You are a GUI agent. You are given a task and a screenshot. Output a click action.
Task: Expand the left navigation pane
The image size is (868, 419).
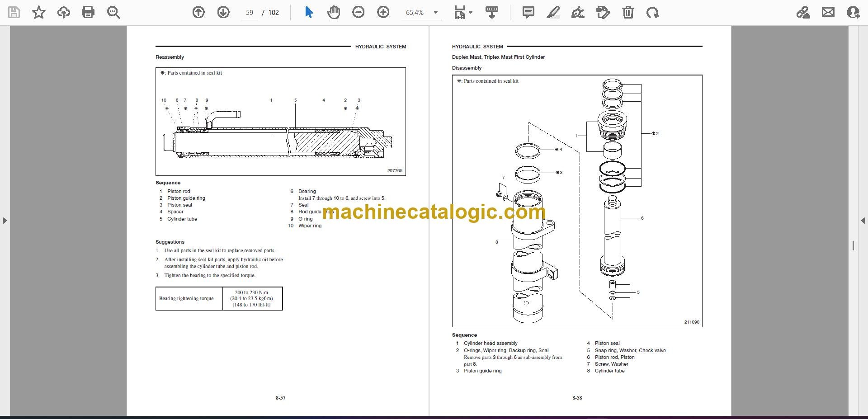point(5,221)
